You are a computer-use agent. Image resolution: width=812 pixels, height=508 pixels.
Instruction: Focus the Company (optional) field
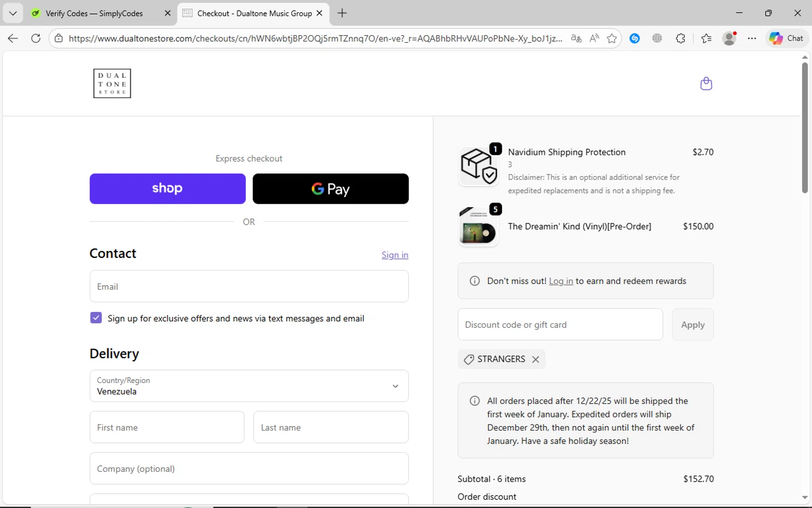point(249,468)
